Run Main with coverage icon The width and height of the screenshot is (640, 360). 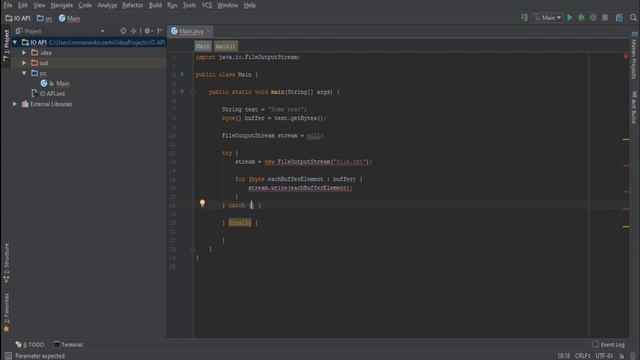pos(593,18)
